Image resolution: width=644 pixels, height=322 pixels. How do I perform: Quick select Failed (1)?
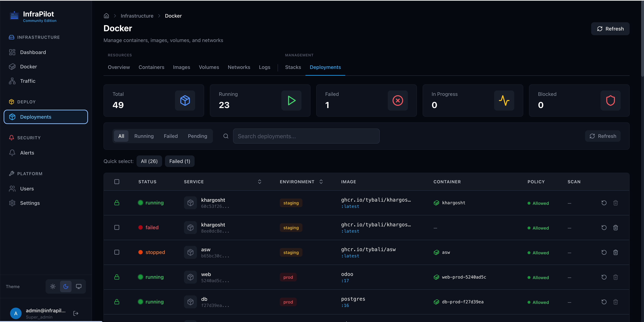click(180, 161)
